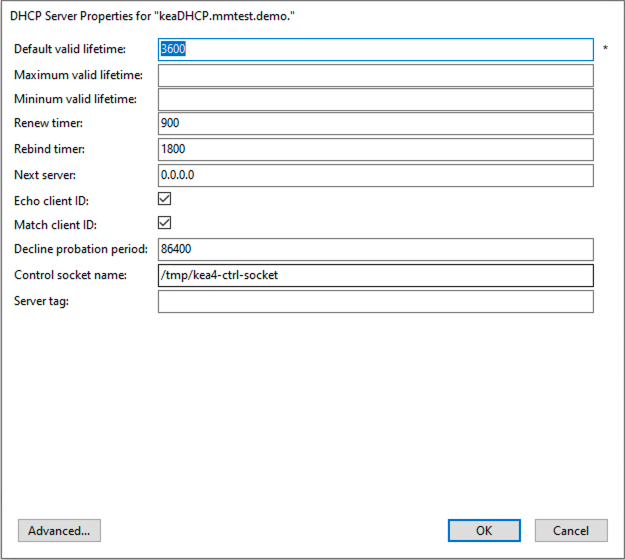Click the 'Control socket name:' label text

pyautogui.click(x=69, y=275)
